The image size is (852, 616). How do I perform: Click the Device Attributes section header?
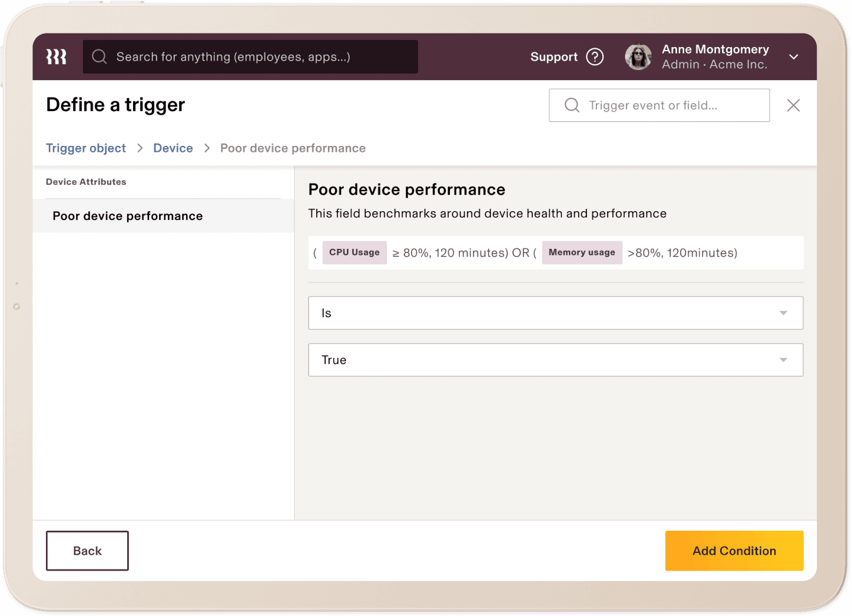pos(86,182)
